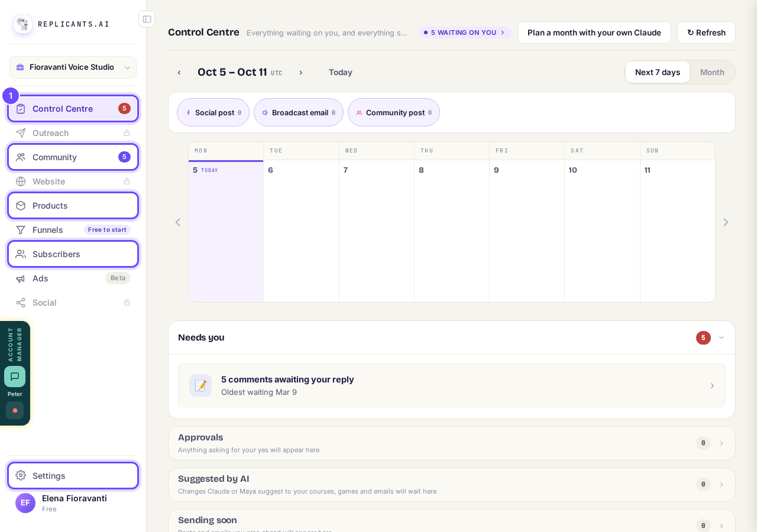Open '5 comments awaiting your reply'

452,385
